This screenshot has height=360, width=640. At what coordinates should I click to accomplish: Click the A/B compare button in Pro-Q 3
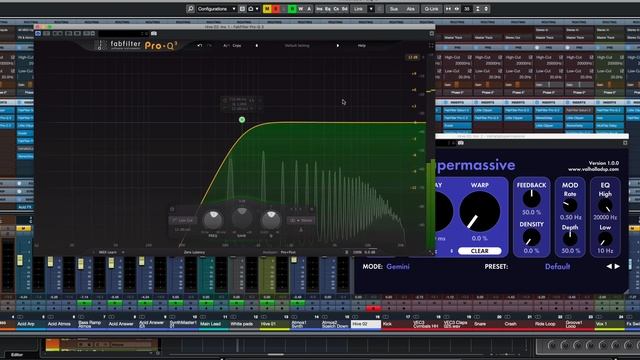tap(226, 45)
